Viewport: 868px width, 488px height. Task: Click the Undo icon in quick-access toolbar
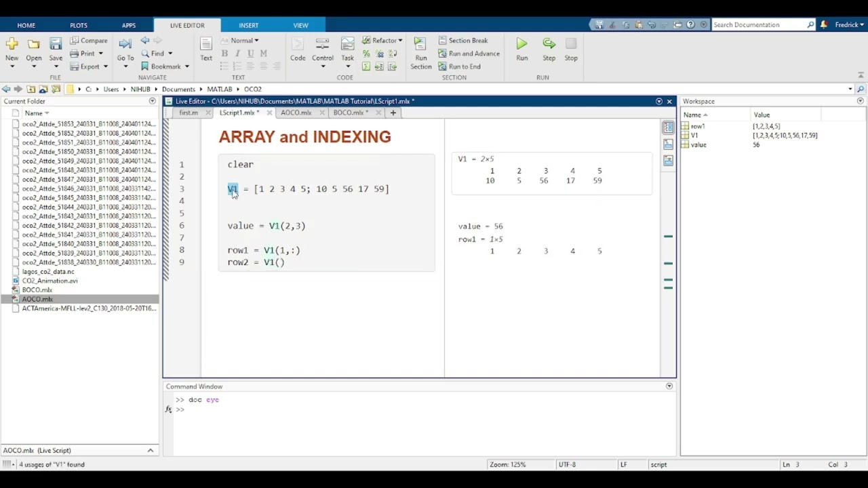point(652,24)
